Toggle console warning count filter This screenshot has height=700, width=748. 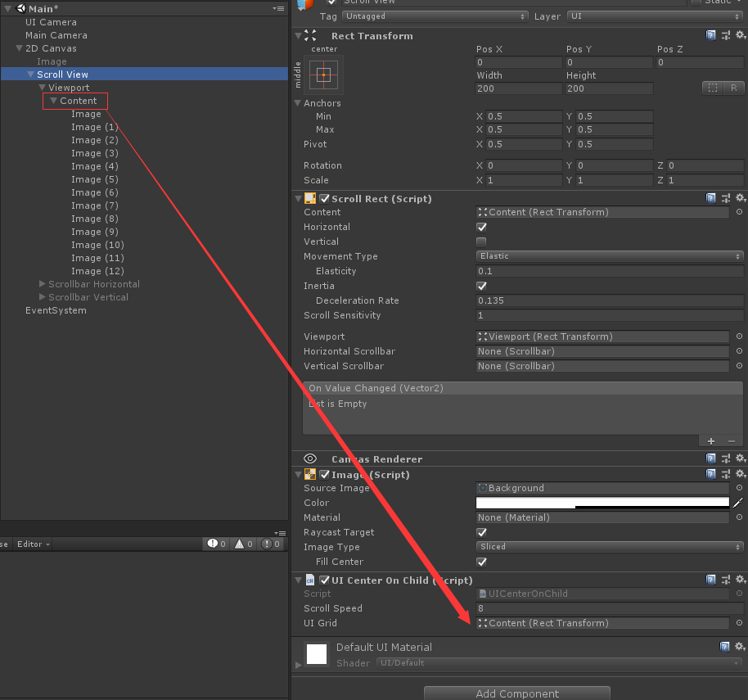[243, 544]
